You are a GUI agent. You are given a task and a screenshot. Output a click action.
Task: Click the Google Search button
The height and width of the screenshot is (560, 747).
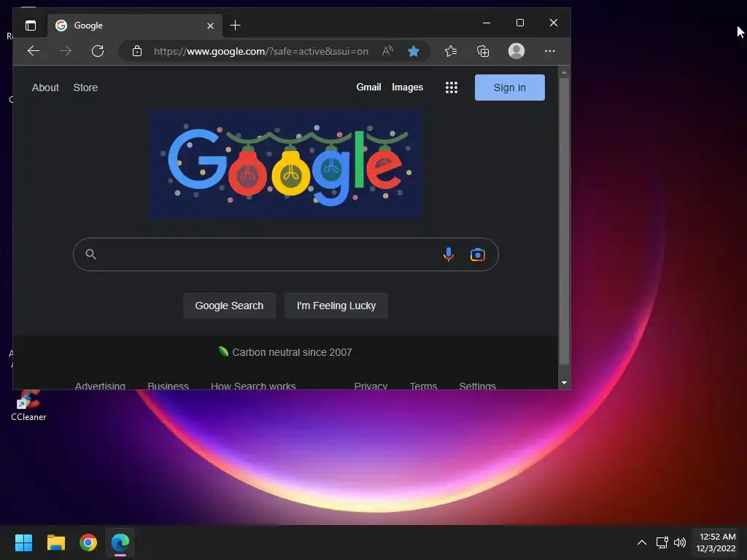point(229,306)
